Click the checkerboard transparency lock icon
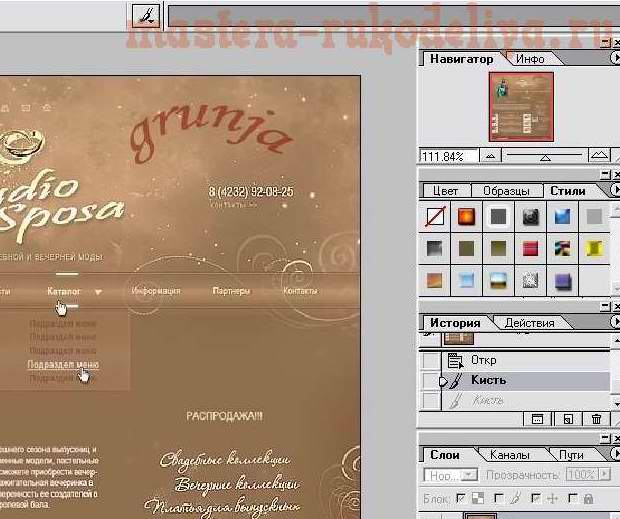Screen dimensions: 620x519 tap(478, 498)
